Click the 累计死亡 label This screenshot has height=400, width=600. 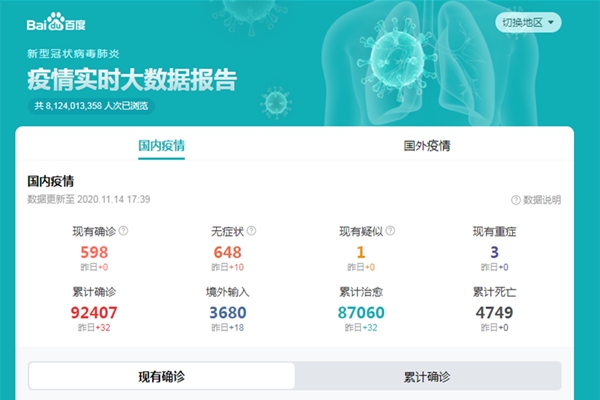pos(494,292)
